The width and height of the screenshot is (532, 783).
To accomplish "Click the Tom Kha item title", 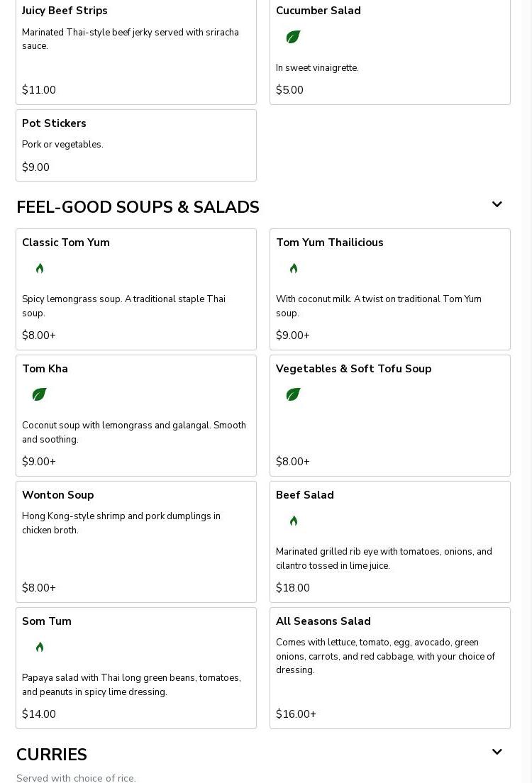I will 45,369.
